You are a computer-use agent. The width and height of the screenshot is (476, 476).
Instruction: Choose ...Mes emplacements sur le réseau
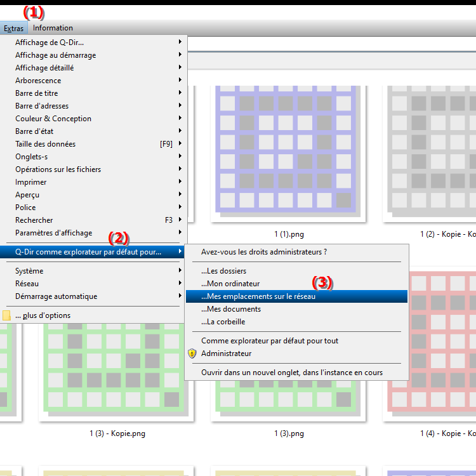[296, 296]
